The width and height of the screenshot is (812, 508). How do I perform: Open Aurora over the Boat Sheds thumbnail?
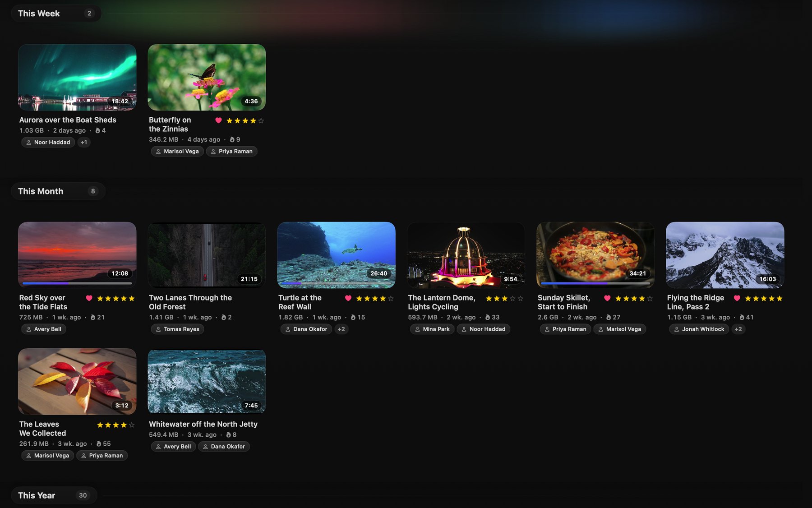click(x=77, y=77)
